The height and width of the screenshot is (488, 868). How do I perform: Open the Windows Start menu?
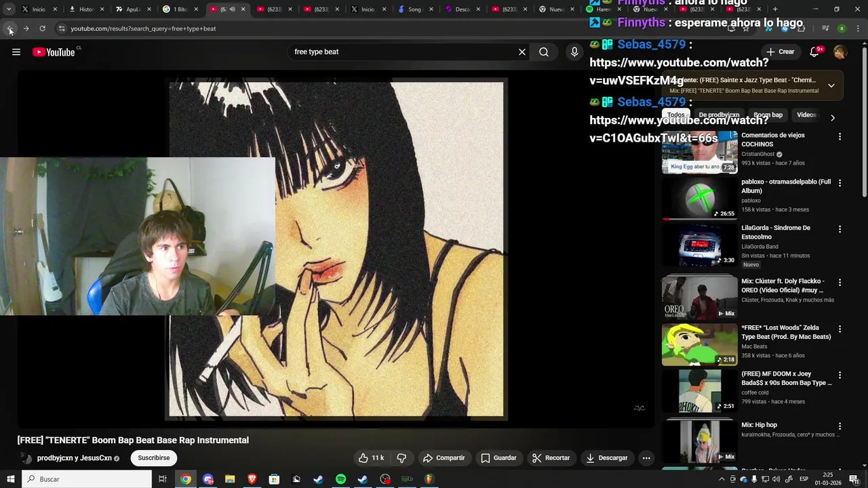point(9,479)
